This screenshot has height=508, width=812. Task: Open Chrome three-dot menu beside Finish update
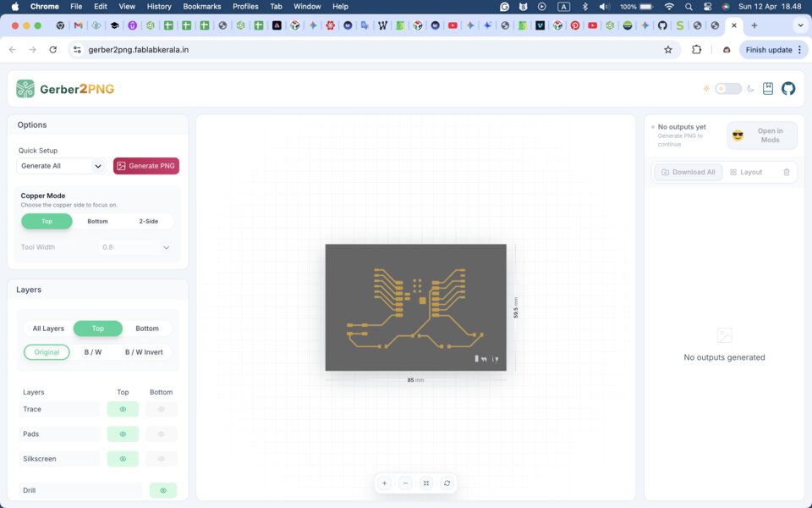tap(800, 50)
